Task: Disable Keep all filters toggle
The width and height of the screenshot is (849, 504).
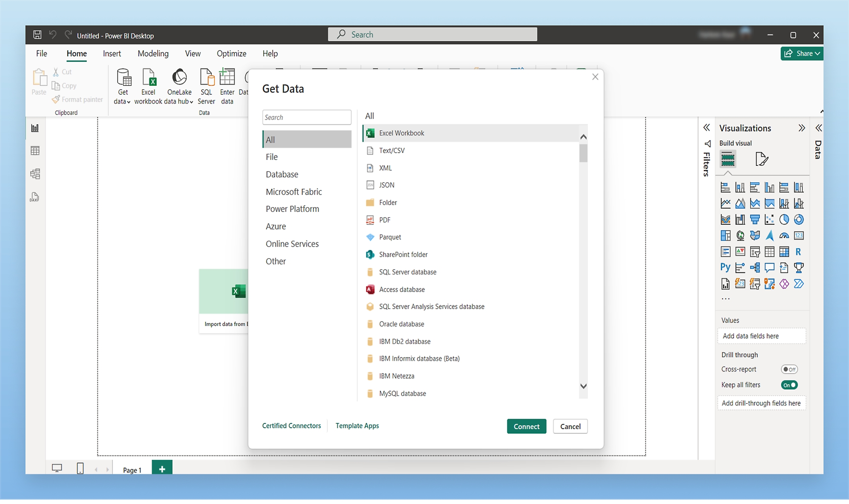Action: [790, 385]
